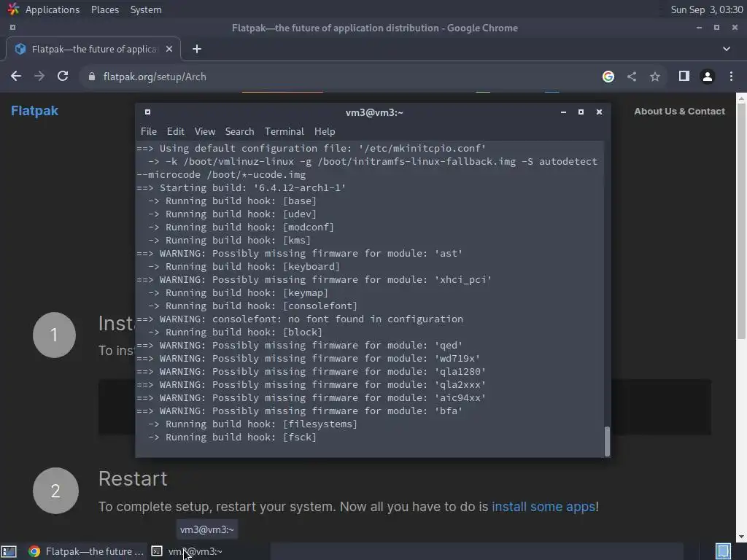Open the terminal Help menu
Image resolution: width=747 pixels, height=560 pixels.
tap(325, 131)
